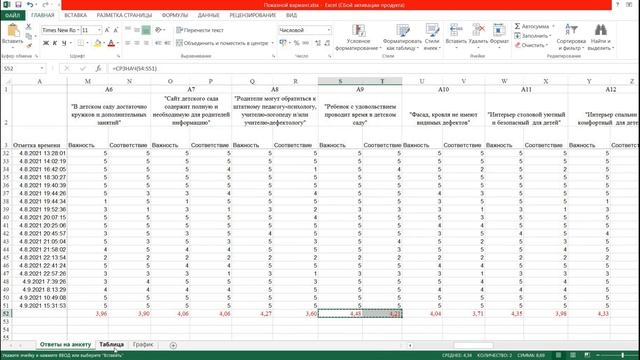Open the Name Box dropdown arrow
This screenshot has height=360, width=640.
coord(42,69)
